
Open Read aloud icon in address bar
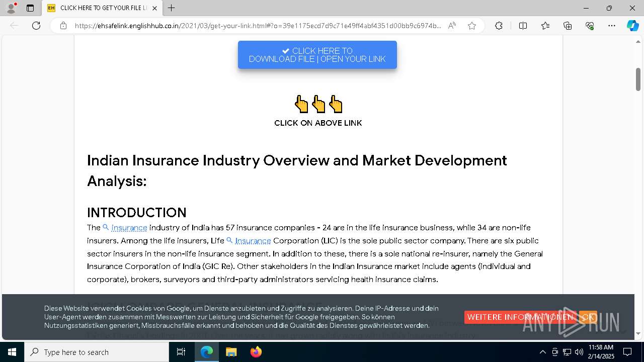click(x=452, y=26)
